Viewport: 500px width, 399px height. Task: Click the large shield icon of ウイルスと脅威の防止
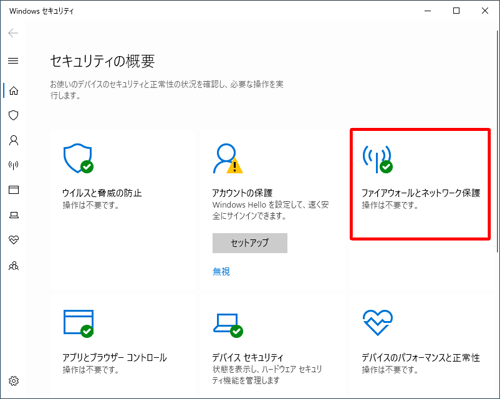(x=78, y=158)
